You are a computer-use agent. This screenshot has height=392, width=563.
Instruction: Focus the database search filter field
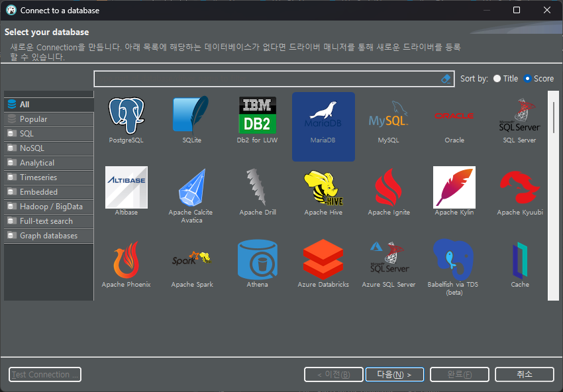pos(274,79)
